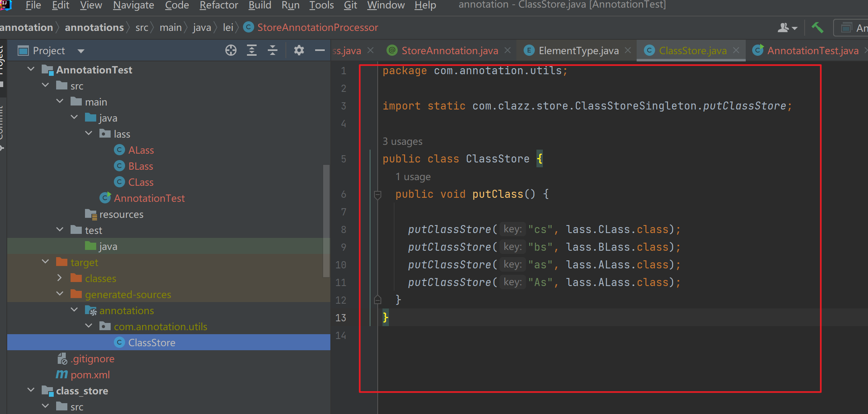The height and width of the screenshot is (414, 868).
Task: Click the fold end marker at line 12
Action: point(377,299)
